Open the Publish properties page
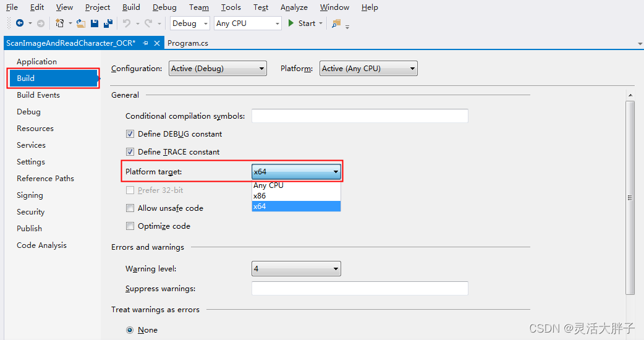This screenshot has width=644, height=340. point(29,228)
